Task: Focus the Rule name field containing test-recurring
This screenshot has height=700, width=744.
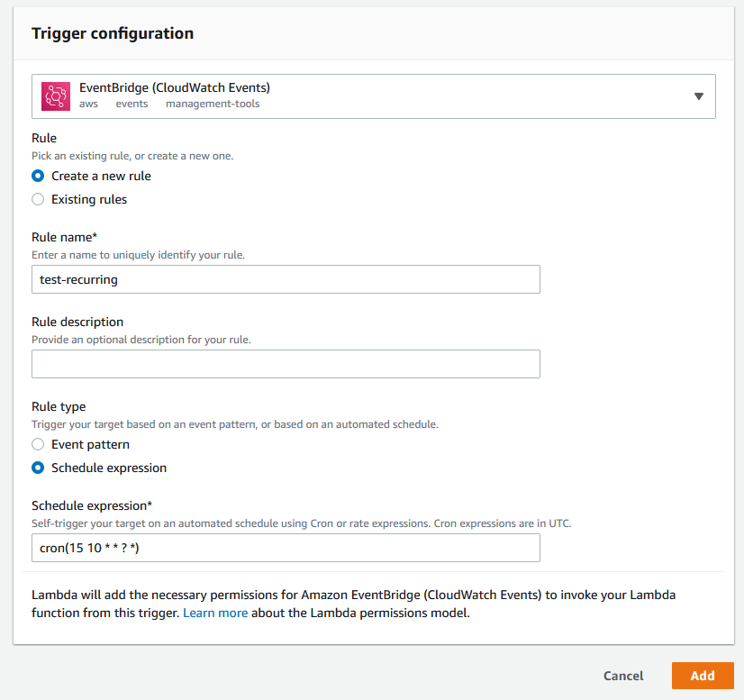Action: 286,279
